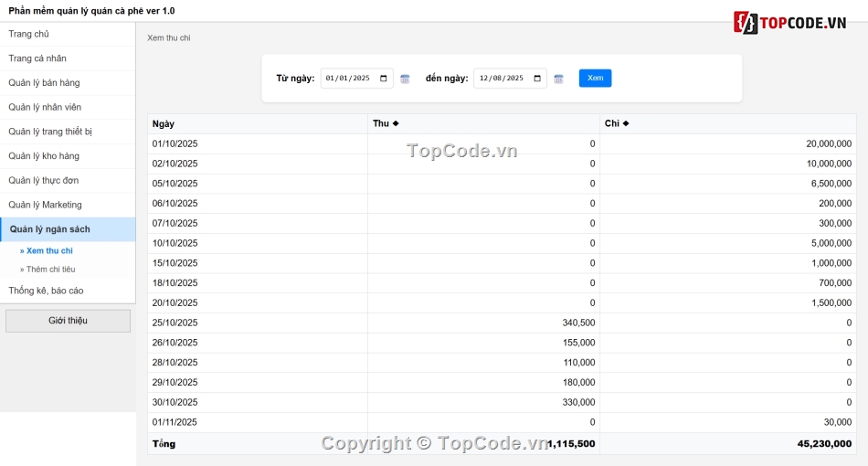
Task: Open Trang cá nhân menu item
Action: coord(68,58)
